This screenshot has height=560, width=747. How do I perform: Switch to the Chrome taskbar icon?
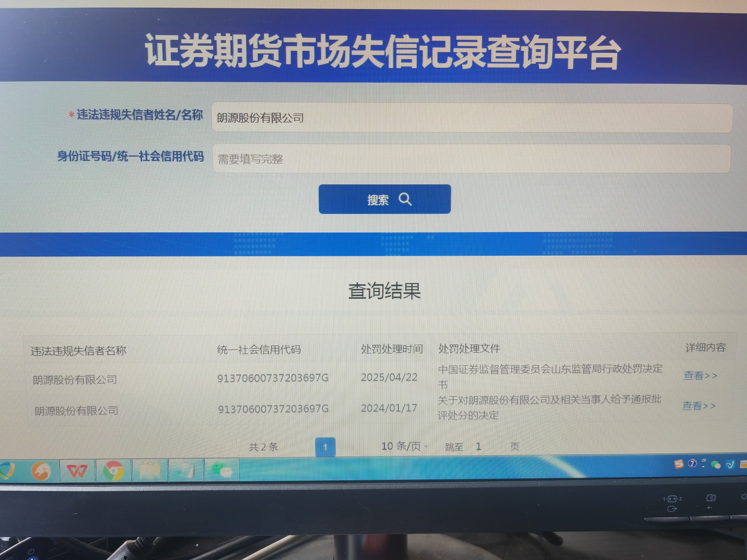[x=113, y=471]
